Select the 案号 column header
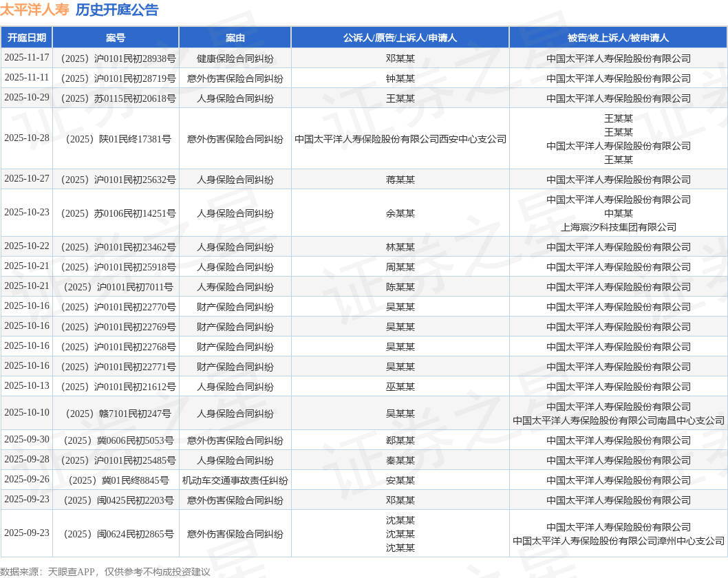728x578 pixels. [x=116, y=38]
